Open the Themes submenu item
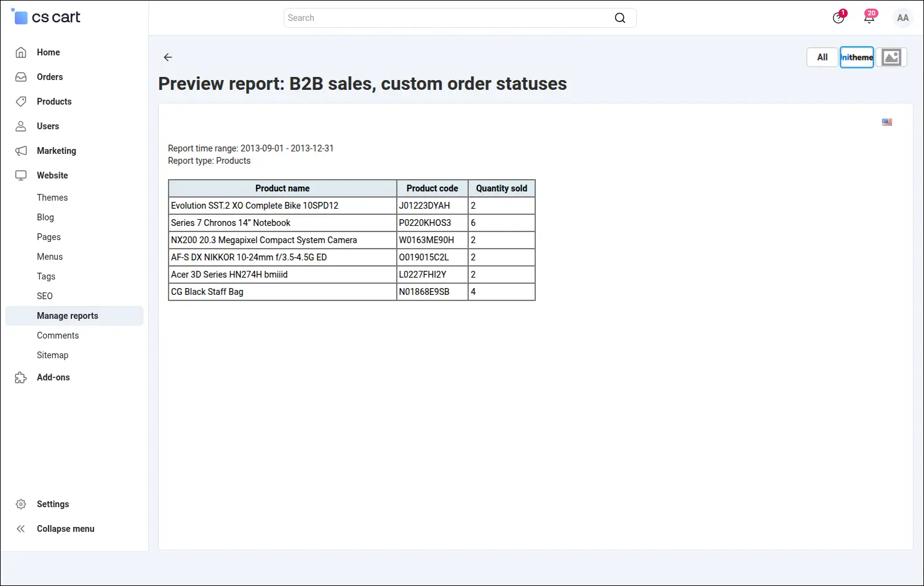The image size is (924, 586). click(x=52, y=198)
